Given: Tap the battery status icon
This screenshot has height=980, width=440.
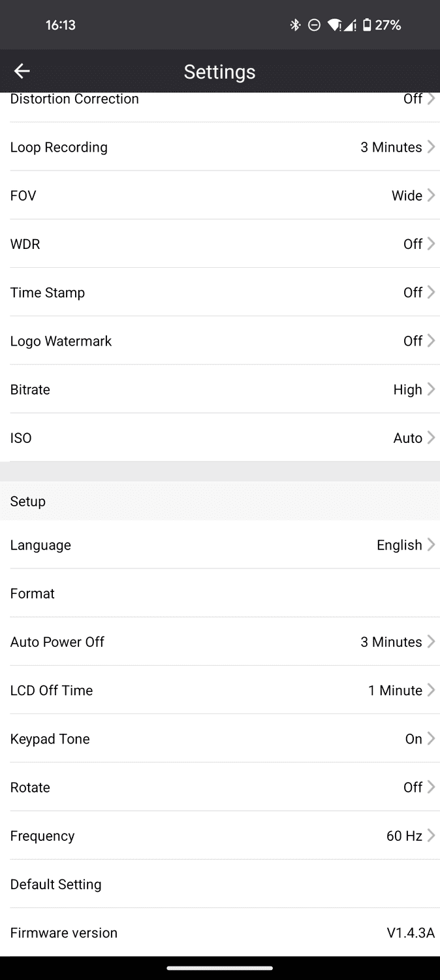Looking at the screenshot, I should tap(367, 25).
